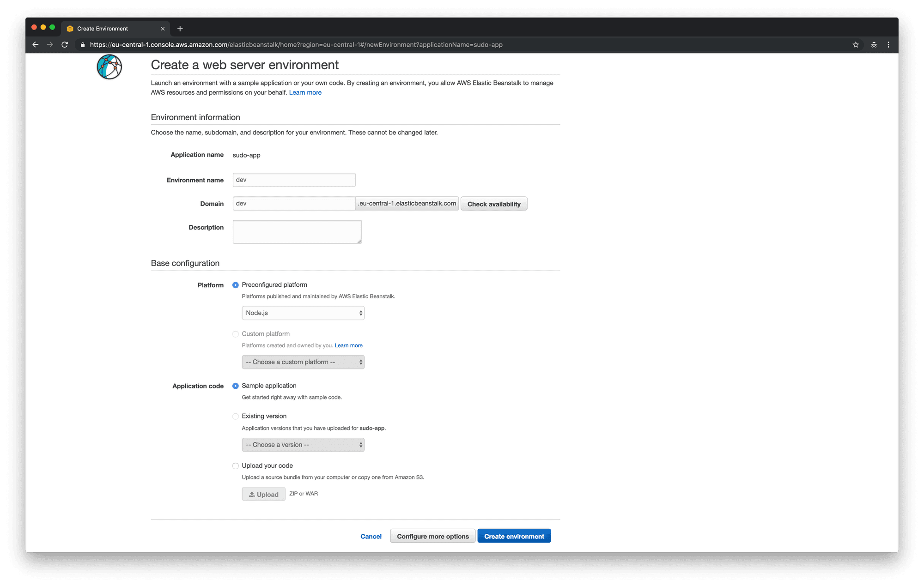Select Sample application radio button
This screenshot has height=586, width=924.
(236, 386)
